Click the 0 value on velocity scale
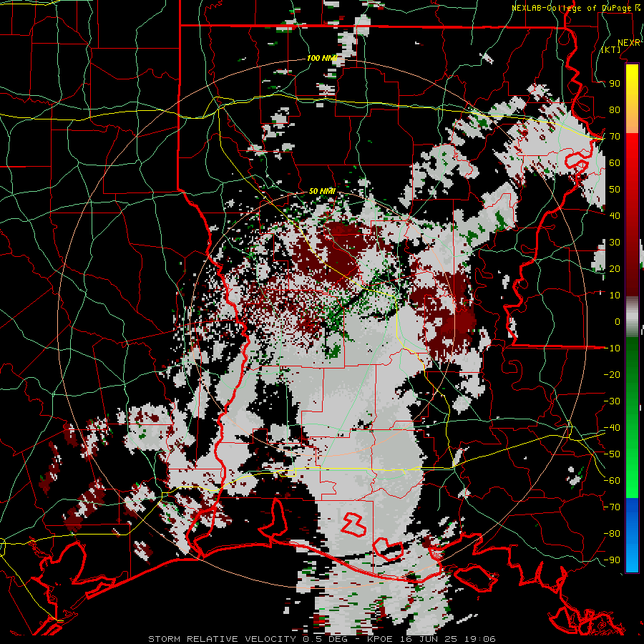The width and height of the screenshot is (644, 644). pyautogui.click(x=618, y=321)
